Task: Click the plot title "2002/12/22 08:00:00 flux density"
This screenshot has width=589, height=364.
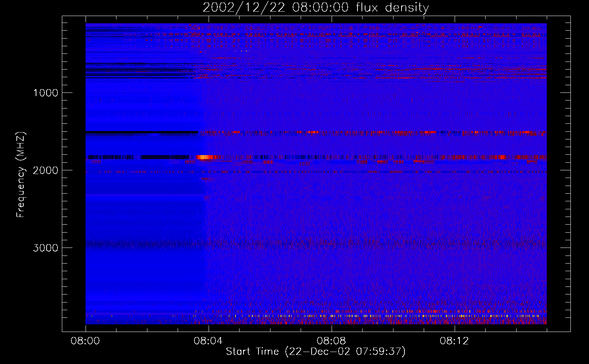Action: point(316,8)
